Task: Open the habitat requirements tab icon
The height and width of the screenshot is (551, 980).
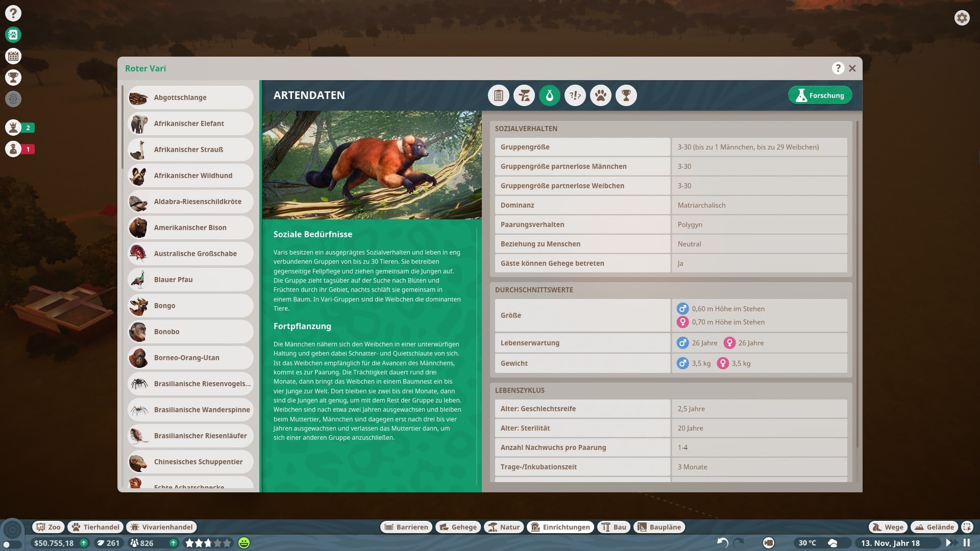Action: pyautogui.click(x=524, y=95)
